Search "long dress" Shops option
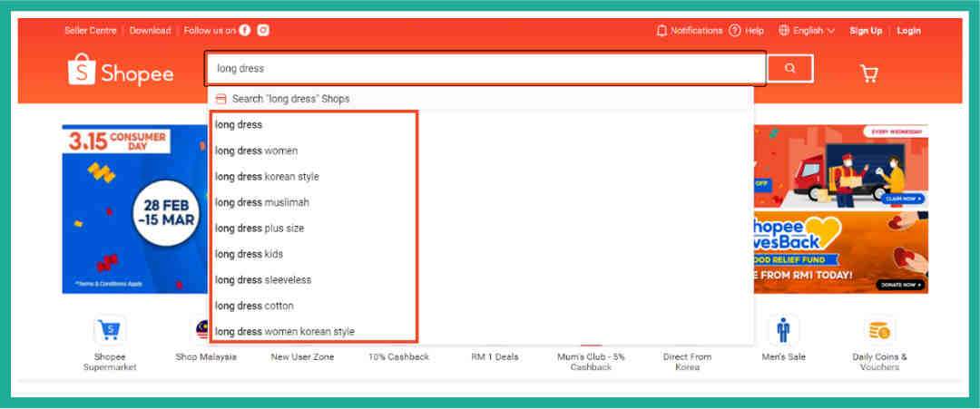Screen dimensions: 980x409 coord(481,99)
